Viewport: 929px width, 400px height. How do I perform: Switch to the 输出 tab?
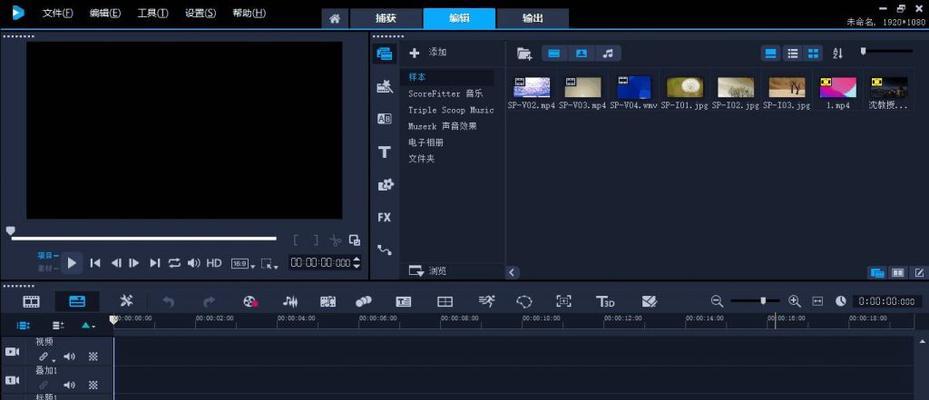(x=533, y=18)
